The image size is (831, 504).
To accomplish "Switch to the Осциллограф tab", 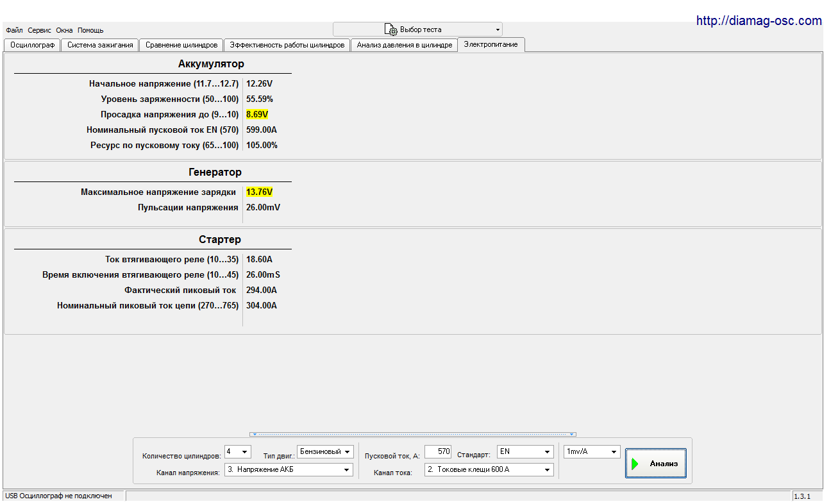I will pyautogui.click(x=32, y=45).
